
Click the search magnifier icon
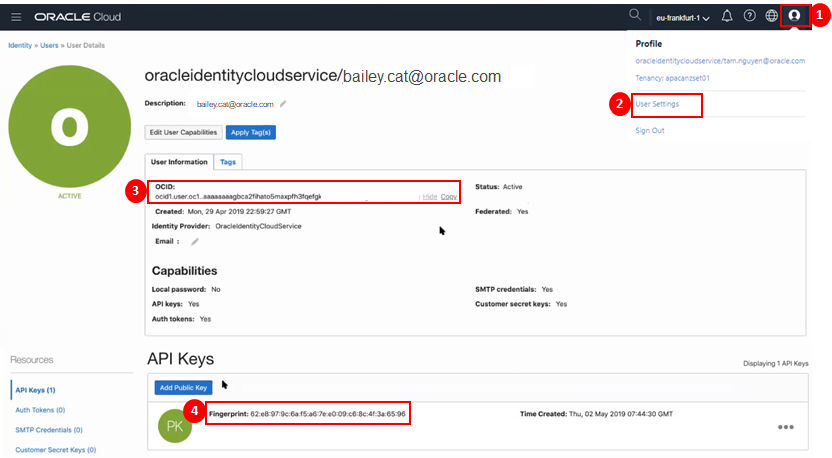(634, 15)
